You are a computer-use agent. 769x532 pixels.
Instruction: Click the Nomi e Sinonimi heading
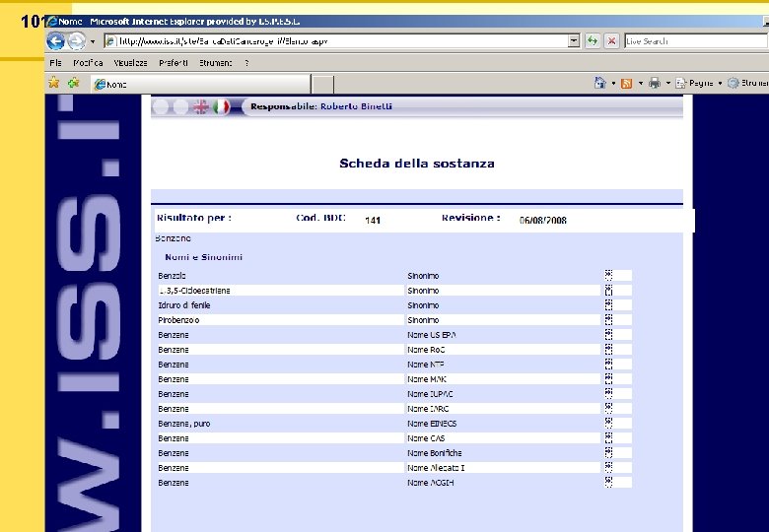tap(203, 257)
